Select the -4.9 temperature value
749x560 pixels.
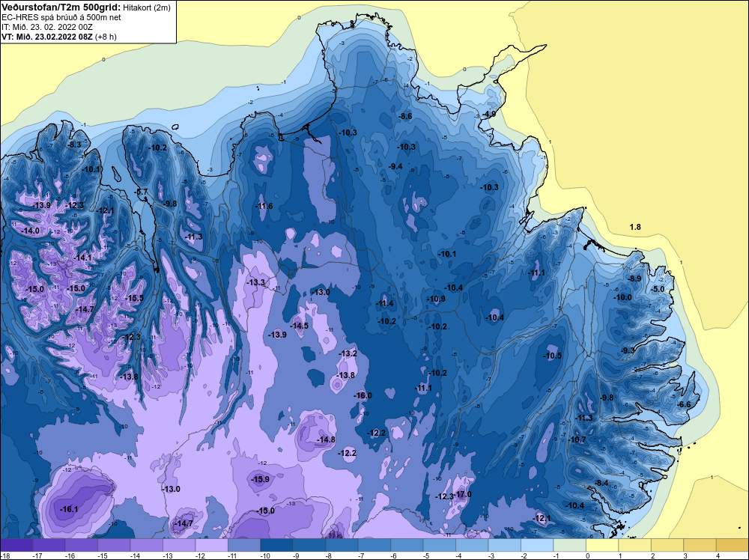tap(488, 114)
